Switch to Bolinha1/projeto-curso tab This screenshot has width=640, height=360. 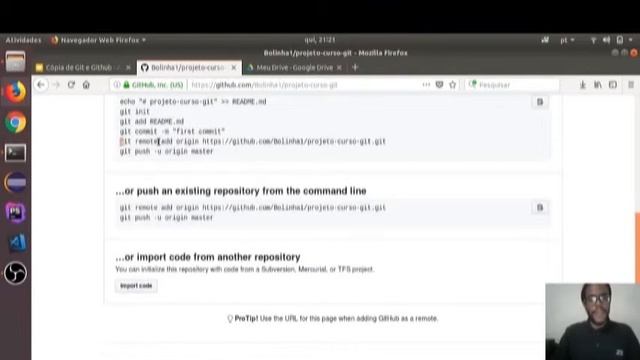click(x=189, y=67)
